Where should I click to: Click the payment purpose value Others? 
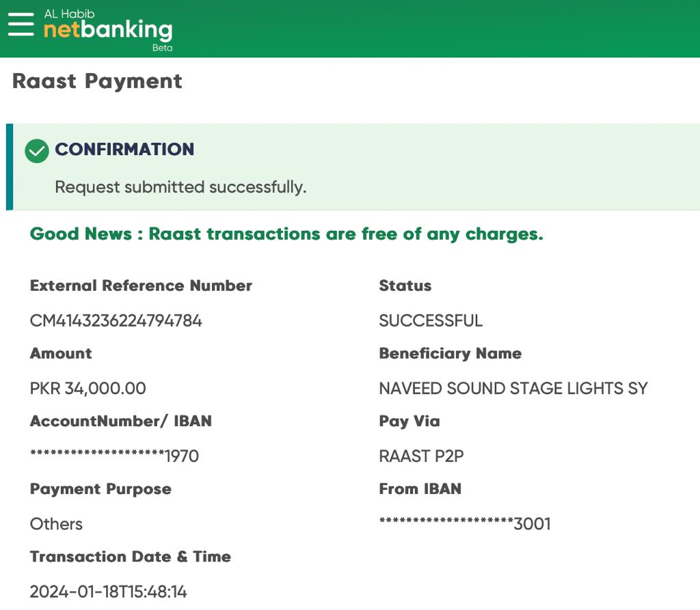tap(56, 524)
